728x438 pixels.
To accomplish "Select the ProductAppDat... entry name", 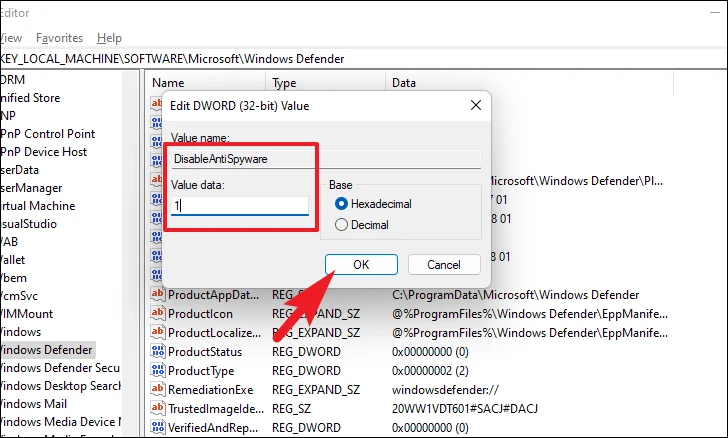I will [x=214, y=295].
